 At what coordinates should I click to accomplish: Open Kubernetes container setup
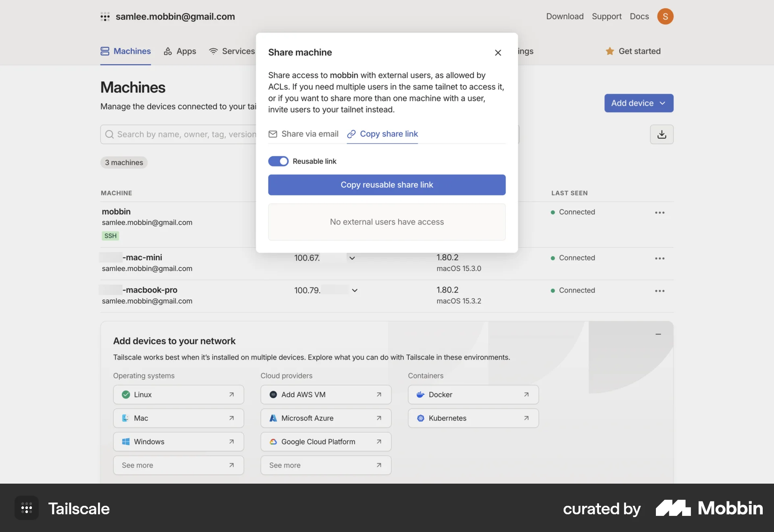point(473,418)
